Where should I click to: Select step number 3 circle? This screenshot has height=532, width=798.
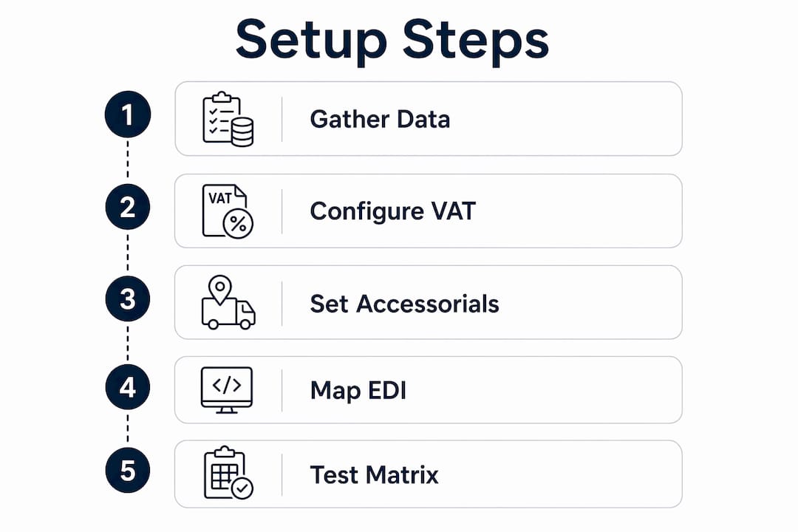128,299
